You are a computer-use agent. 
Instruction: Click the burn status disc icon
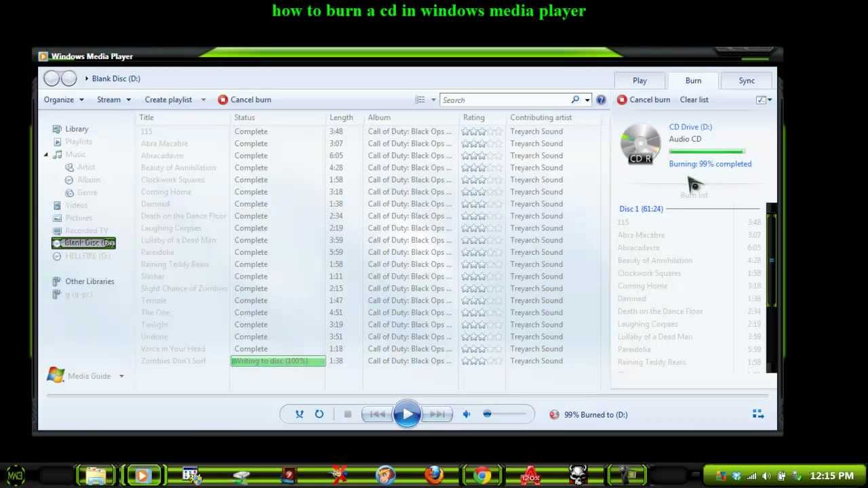pos(554,415)
